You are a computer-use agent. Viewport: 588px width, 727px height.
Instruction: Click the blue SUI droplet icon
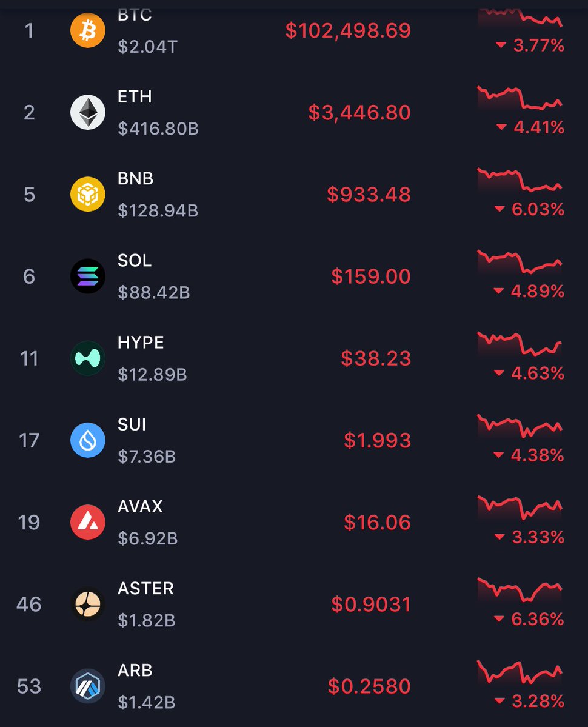click(x=88, y=440)
